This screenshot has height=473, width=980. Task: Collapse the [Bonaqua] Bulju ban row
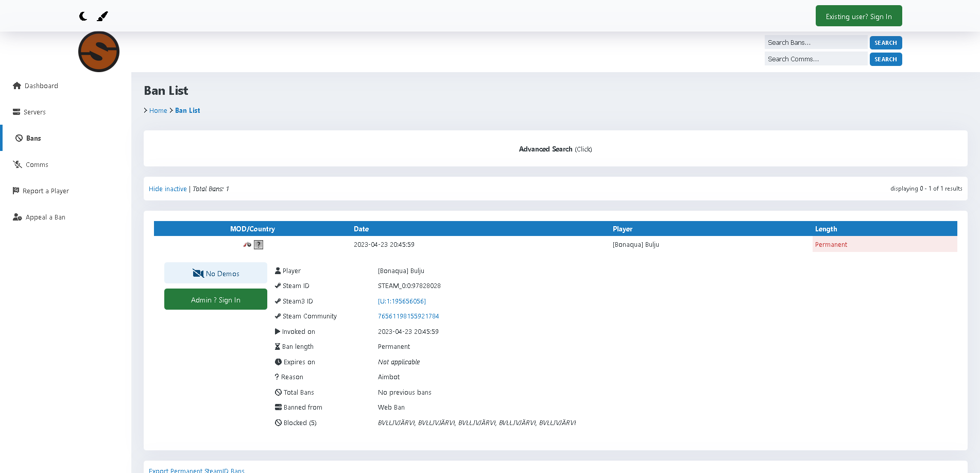[635, 245]
